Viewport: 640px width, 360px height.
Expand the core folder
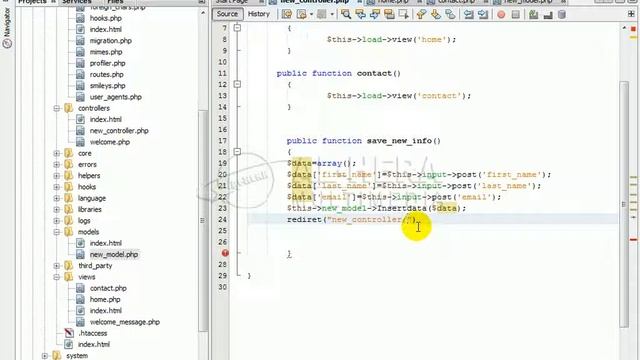tap(57, 153)
